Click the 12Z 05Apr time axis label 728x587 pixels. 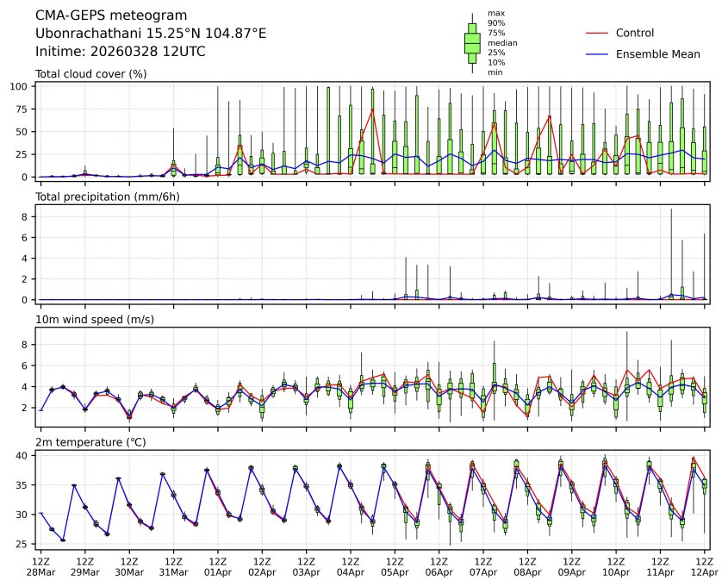click(x=394, y=566)
